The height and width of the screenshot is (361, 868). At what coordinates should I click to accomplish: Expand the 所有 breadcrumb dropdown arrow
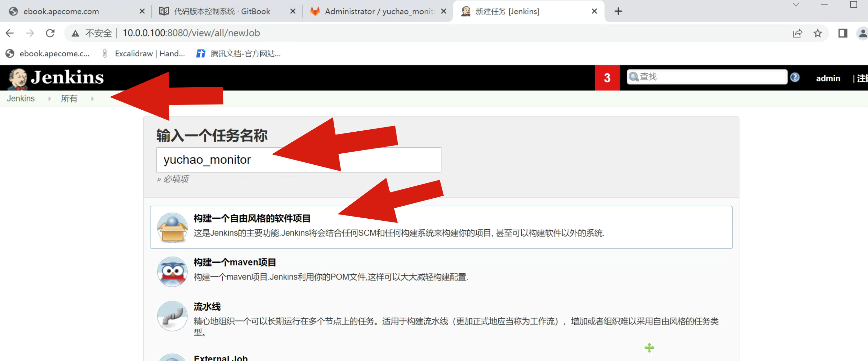coord(93,99)
